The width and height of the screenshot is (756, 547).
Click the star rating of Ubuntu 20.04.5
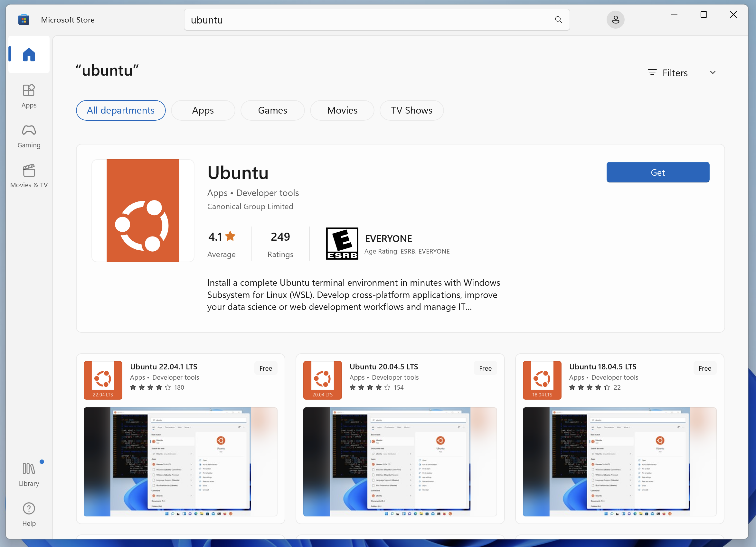tap(369, 387)
